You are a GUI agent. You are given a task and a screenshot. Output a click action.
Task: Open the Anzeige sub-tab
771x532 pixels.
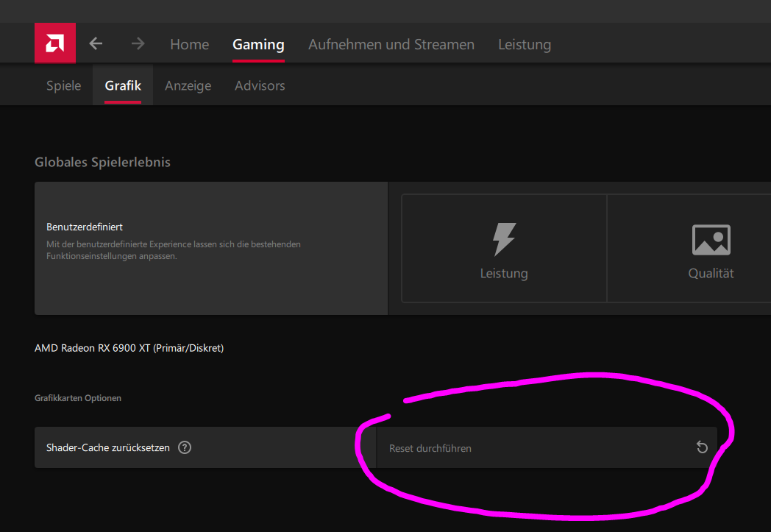coord(188,85)
